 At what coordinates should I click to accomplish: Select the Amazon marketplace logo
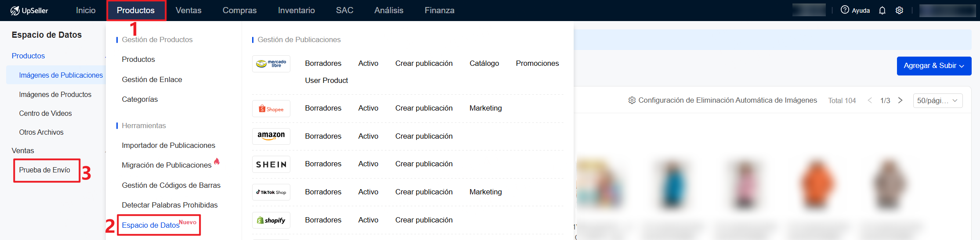271,136
